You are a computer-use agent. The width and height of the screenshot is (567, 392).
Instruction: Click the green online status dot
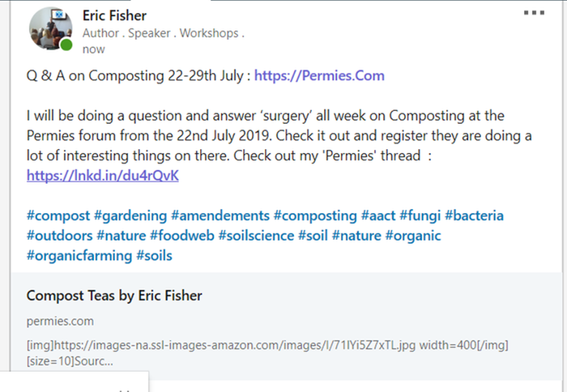66,45
